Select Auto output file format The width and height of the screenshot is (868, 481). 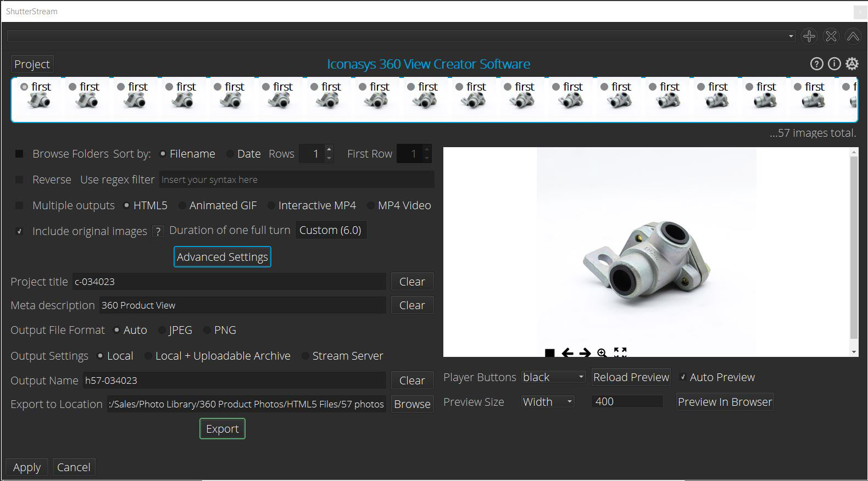pyautogui.click(x=116, y=330)
